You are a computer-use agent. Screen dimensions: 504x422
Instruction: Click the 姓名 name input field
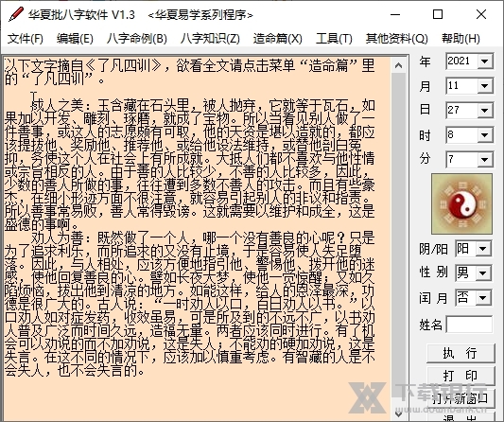469,325
